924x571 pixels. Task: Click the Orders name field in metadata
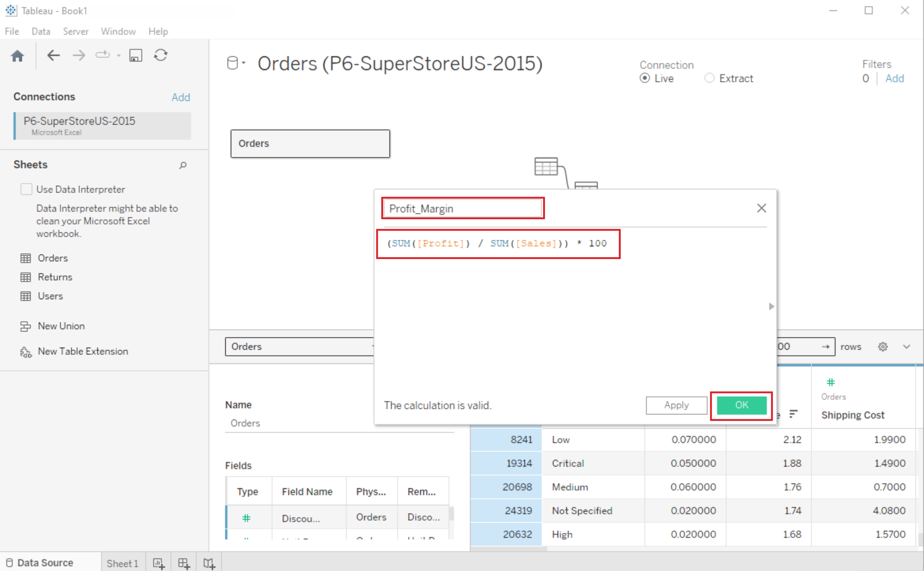coord(339,423)
